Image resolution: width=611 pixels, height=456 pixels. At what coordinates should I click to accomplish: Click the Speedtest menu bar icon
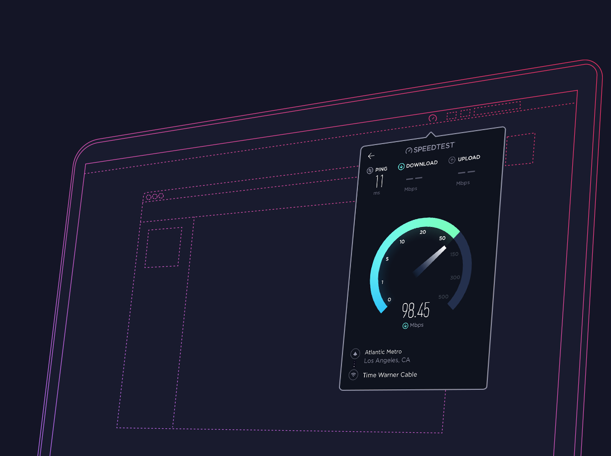[x=433, y=118]
